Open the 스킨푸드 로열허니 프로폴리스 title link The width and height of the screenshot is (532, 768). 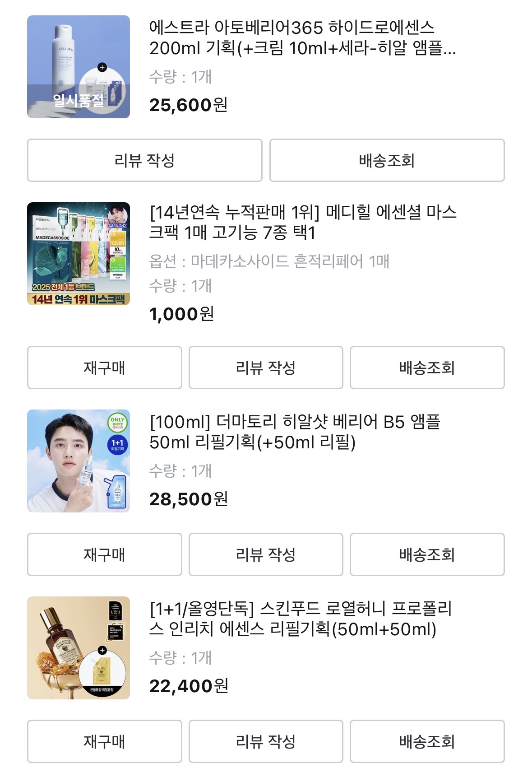tap(300, 619)
